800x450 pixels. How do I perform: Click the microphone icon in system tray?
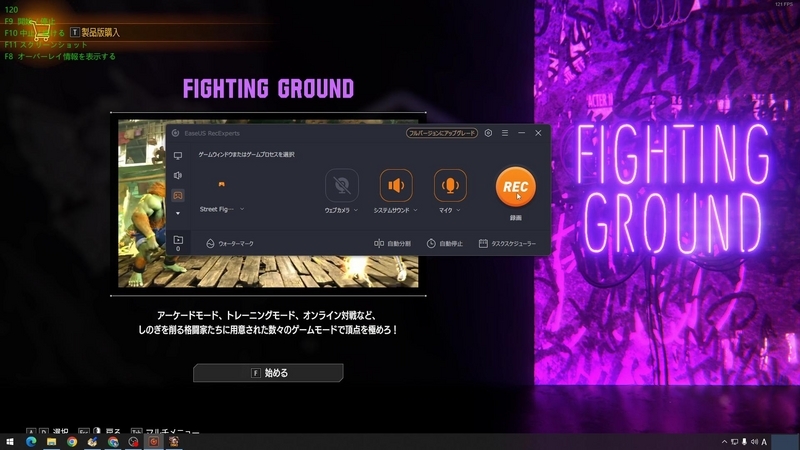(744, 442)
